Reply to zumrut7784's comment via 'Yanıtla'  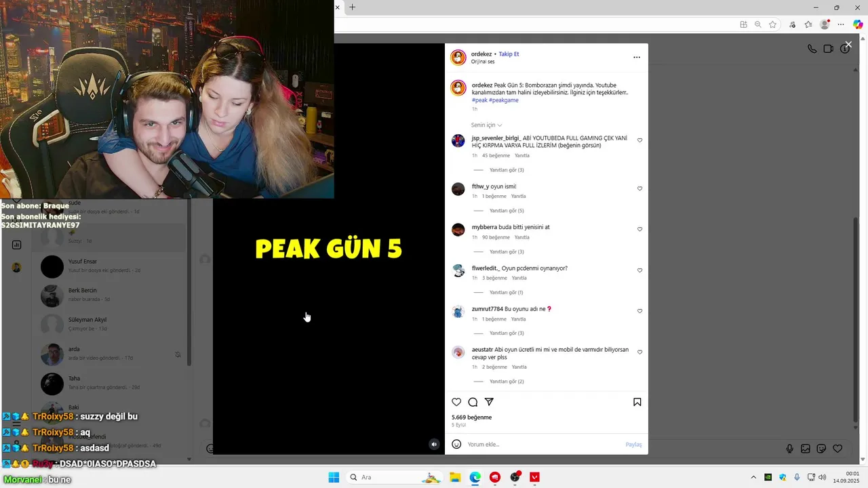(518, 319)
